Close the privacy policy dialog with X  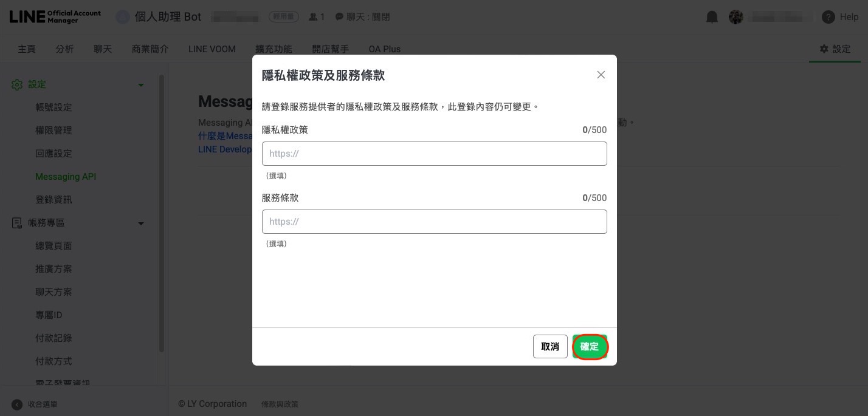601,75
